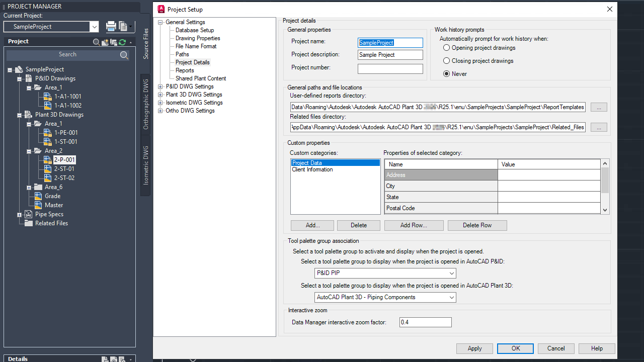
Task: Click the drawing icon of Master
Action: 38,205
